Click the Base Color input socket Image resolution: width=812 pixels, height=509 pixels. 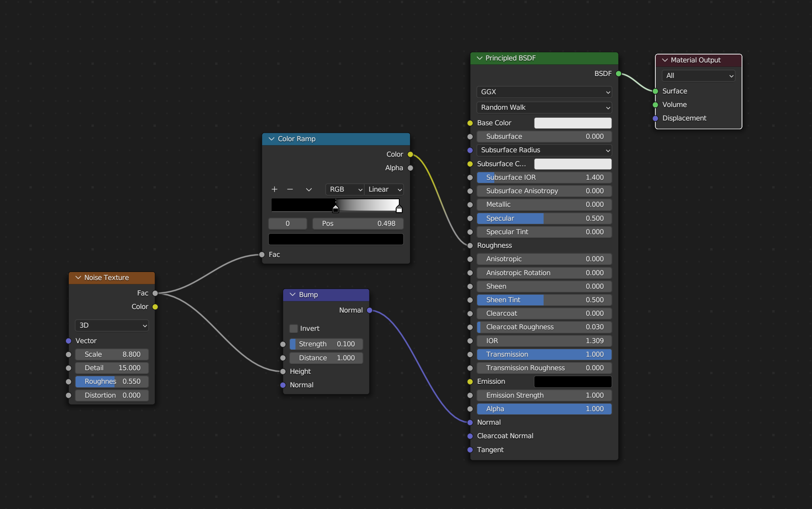coord(470,123)
